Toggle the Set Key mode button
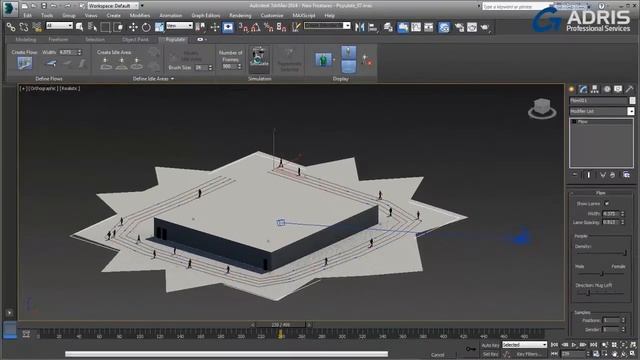Viewport: 640px width, 360px height. (x=490, y=354)
